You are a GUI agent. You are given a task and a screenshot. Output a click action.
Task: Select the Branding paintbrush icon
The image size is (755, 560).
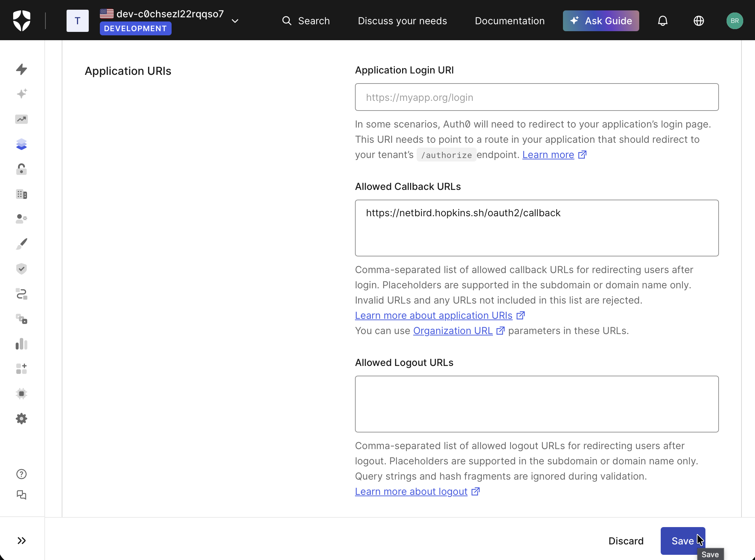pos(21,244)
